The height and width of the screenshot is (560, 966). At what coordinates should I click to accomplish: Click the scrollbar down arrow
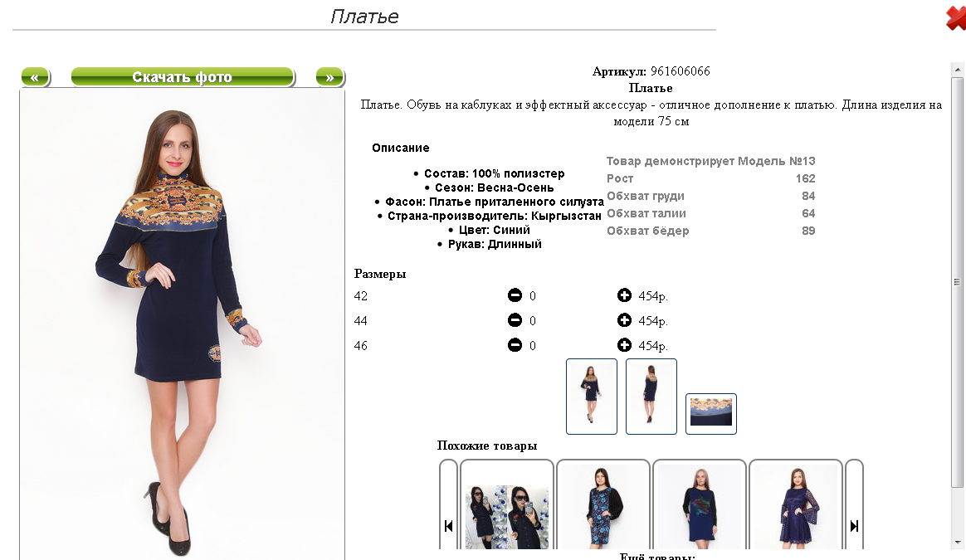(x=958, y=542)
